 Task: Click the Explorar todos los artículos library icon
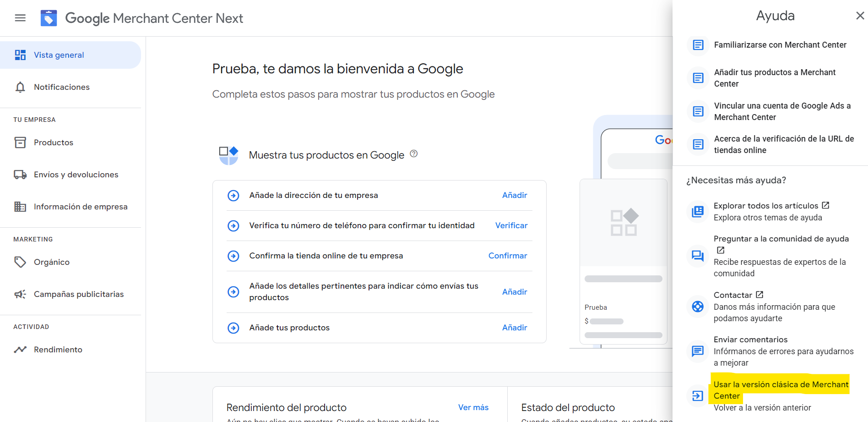point(698,212)
